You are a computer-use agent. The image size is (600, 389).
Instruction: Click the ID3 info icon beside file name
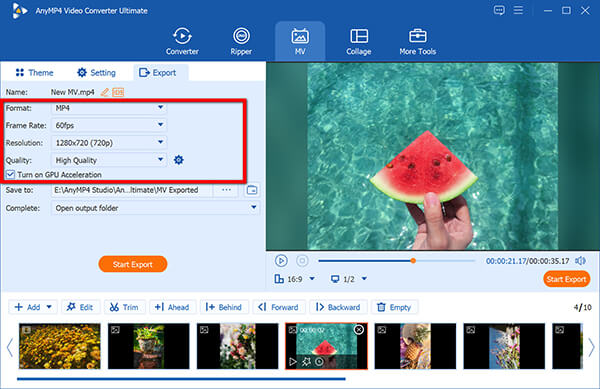click(x=118, y=92)
